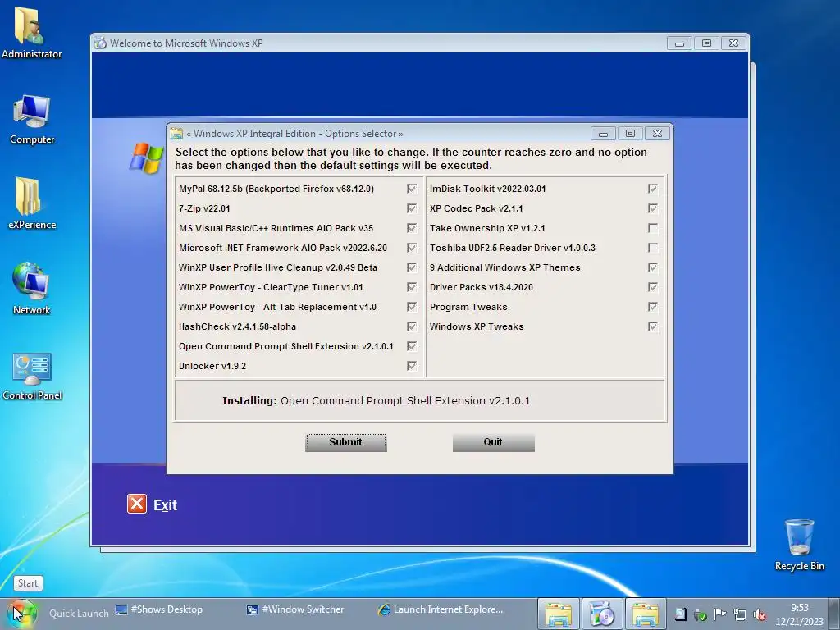This screenshot has height=630, width=840.
Task: Toggle the Windows XP Tweaks checkbox
Action: pos(652,326)
